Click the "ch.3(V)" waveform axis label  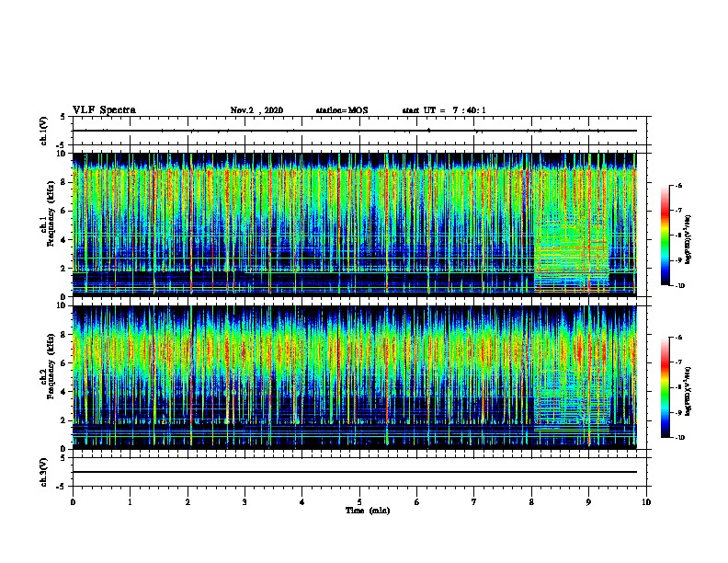[44, 472]
